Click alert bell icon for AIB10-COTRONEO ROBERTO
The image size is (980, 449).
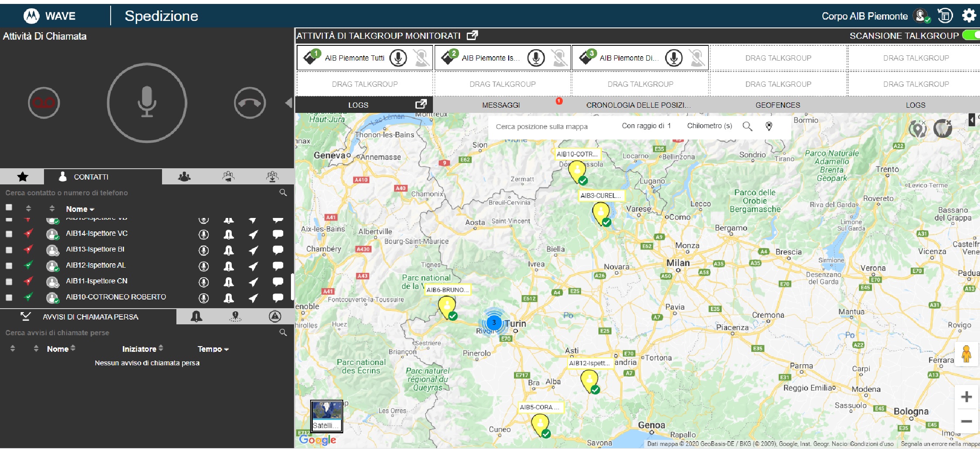point(229,298)
